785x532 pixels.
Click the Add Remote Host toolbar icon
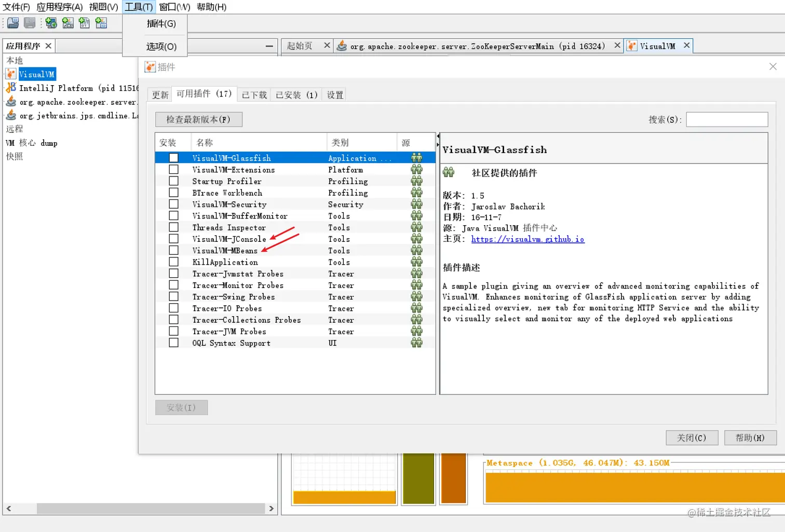pos(51,23)
